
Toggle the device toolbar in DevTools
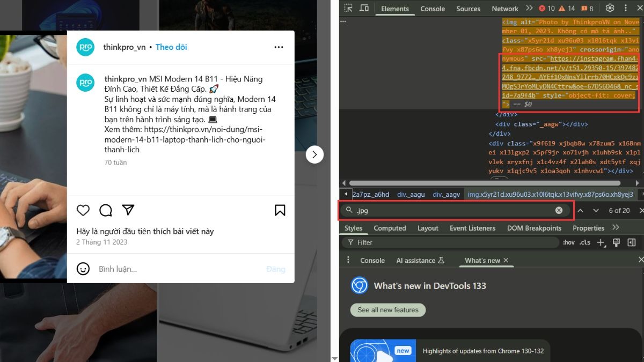point(364,8)
